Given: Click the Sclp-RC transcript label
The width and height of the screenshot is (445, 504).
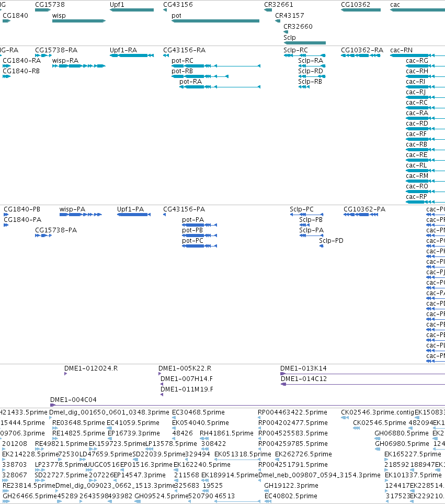Looking at the screenshot, I should 295,50.
